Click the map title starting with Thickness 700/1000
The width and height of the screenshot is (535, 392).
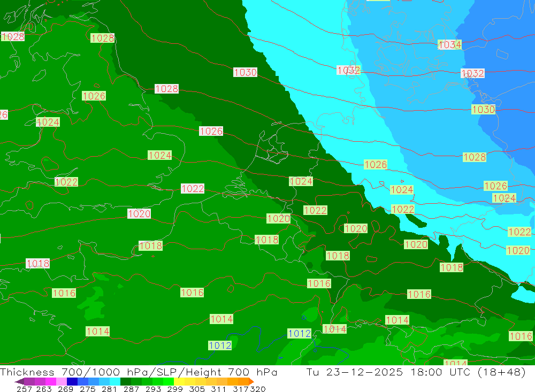(139, 372)
